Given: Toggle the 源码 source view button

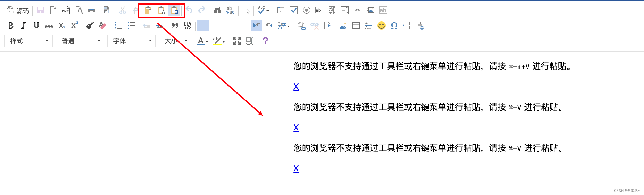Looking at the screenshot, I should pos(18,10).
